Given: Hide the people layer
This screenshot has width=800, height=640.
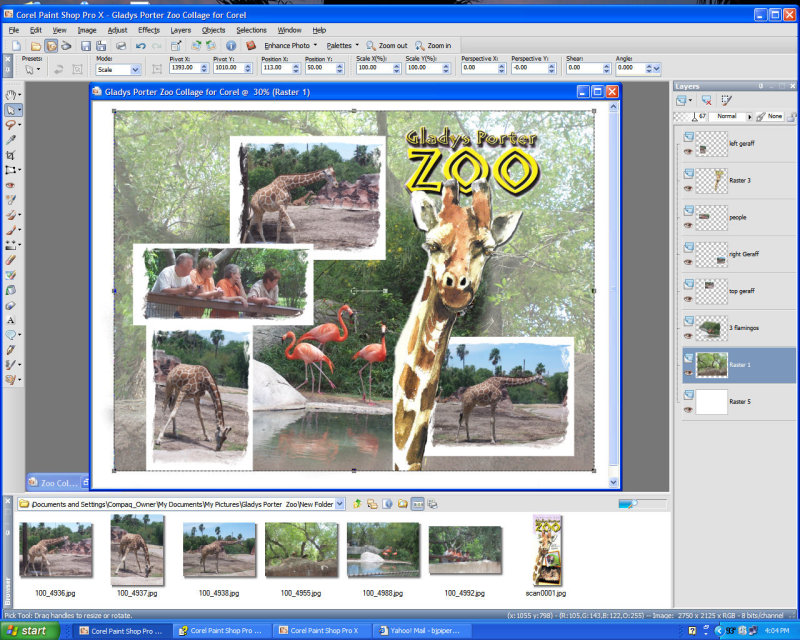Looking at the screenshot, I should point(688,225).
